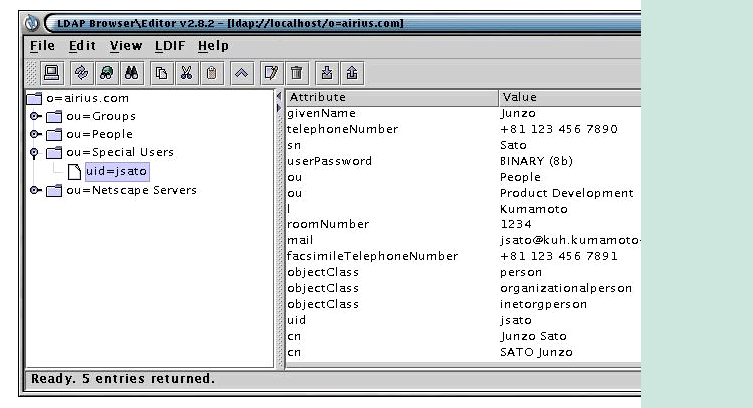Open the View menu
This screenshot has width=753, height=408.
click(x=126, y=46)
